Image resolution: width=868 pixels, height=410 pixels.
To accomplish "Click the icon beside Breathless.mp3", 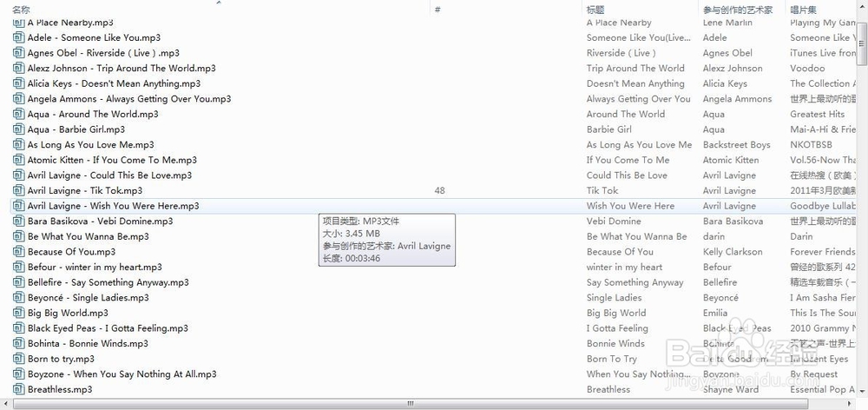I will pos(19,389).
